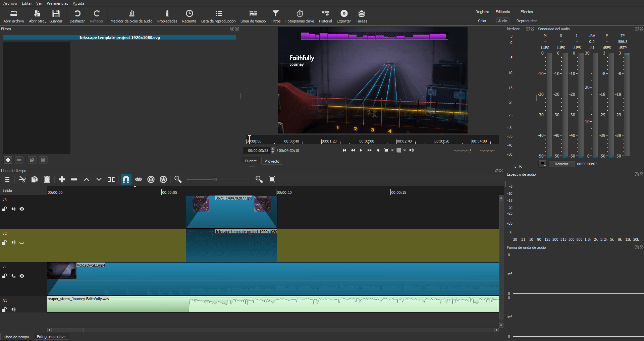Add a filter with plus button
Image resolution: width=644 pixels, height=341 pixels.
point(8,160)
